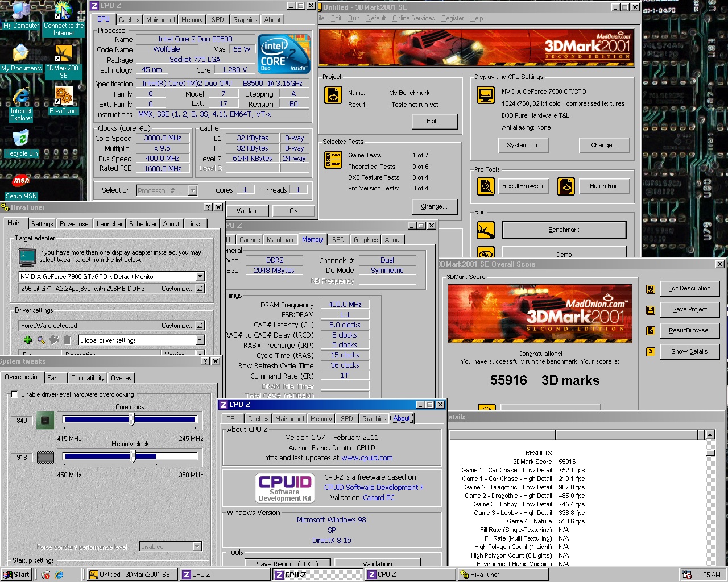Click the System Info button
Viewport: 728px width, 582px height.
(523, 145)
